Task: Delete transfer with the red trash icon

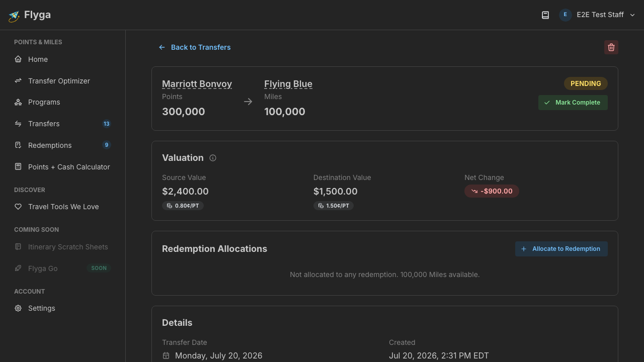Action: (x=611, y=47)
